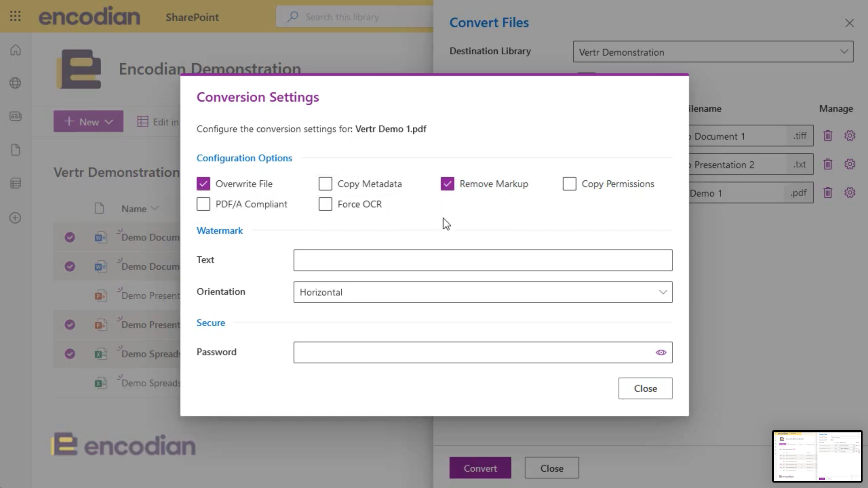Click the encodian logo in header

tap(90, 16)
